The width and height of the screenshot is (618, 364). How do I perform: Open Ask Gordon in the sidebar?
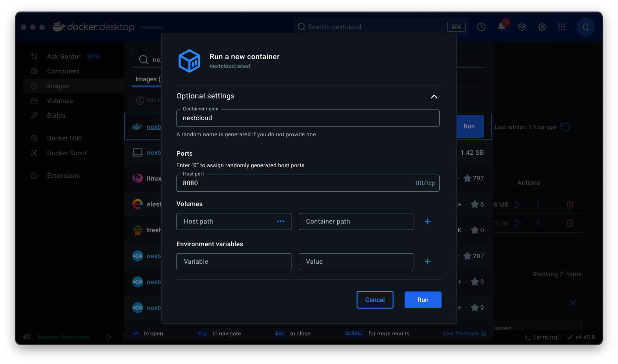point(73,56)
